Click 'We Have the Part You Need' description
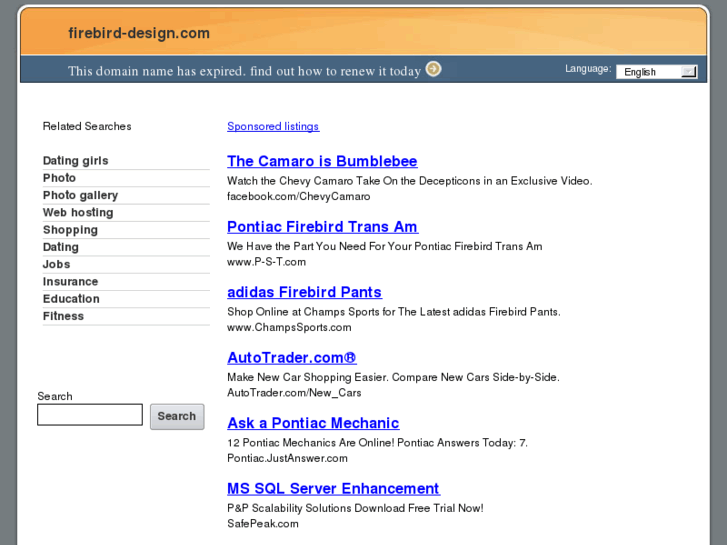727x545 pixels. point(384,246)
